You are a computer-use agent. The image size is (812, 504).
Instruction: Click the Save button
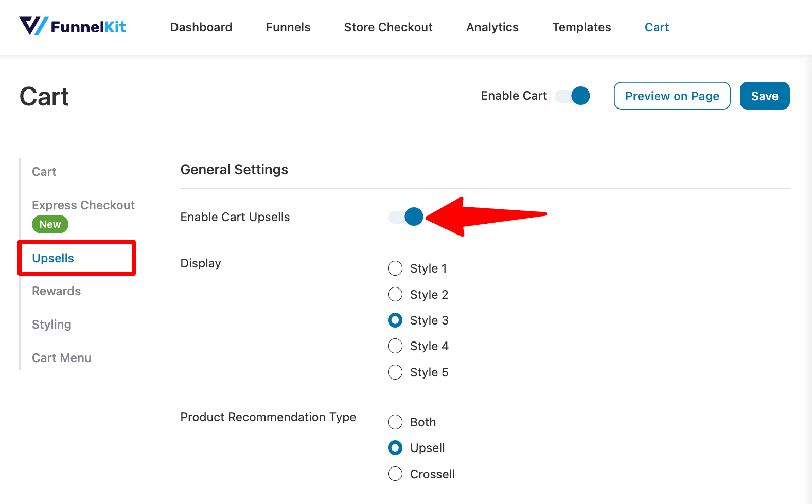(x=765, y=96)
